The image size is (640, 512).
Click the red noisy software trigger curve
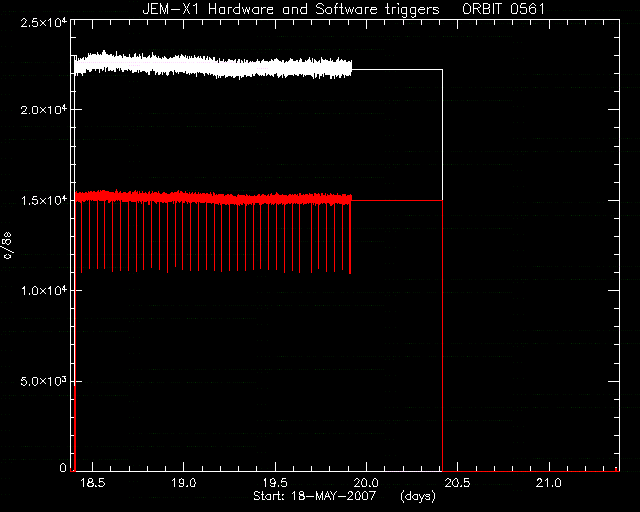[212, 198]
